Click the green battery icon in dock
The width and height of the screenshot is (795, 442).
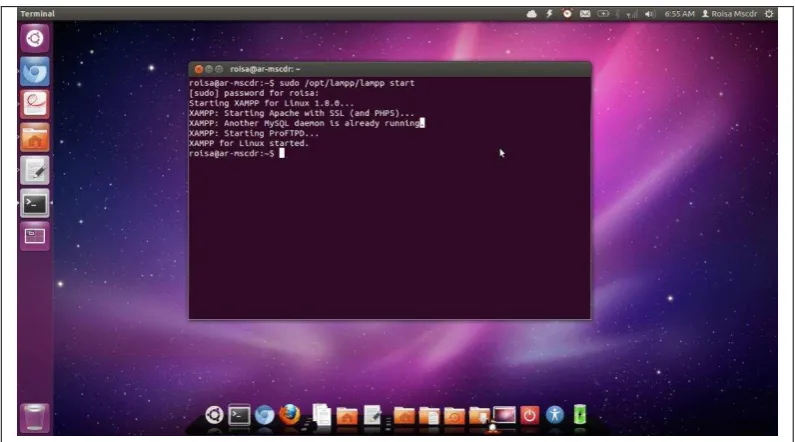click(x=580, y=415)
